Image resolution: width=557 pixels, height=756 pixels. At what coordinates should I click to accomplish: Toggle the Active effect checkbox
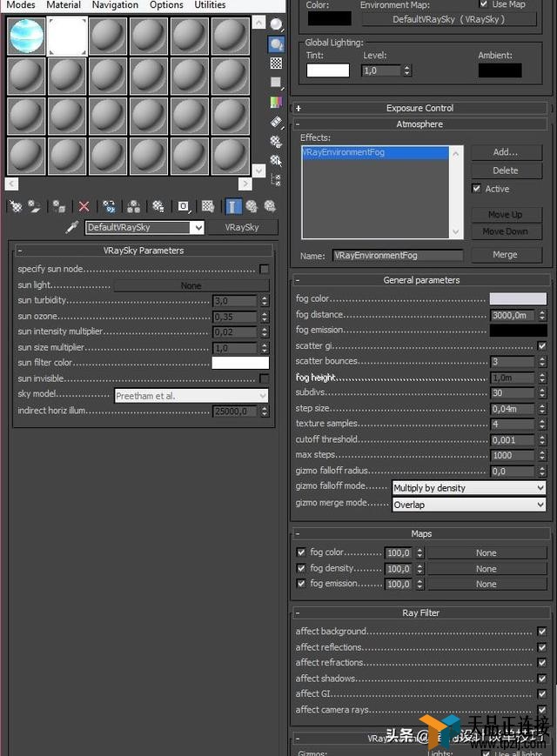(x=476, y=189)
